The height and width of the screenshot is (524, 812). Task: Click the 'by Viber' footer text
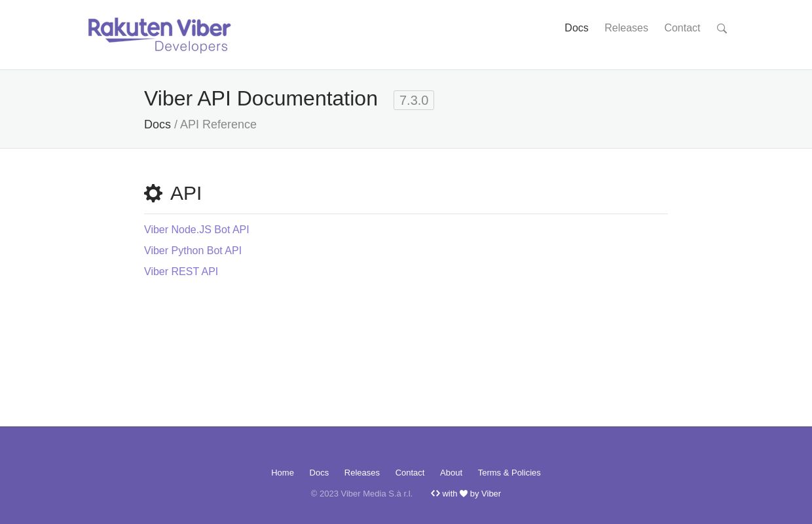[485, 494]
